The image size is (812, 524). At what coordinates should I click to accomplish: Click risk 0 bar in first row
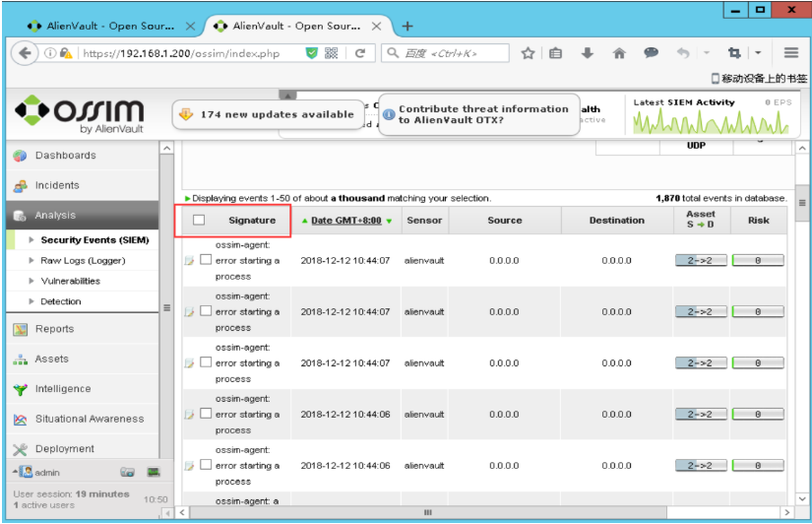coord(758,260)
